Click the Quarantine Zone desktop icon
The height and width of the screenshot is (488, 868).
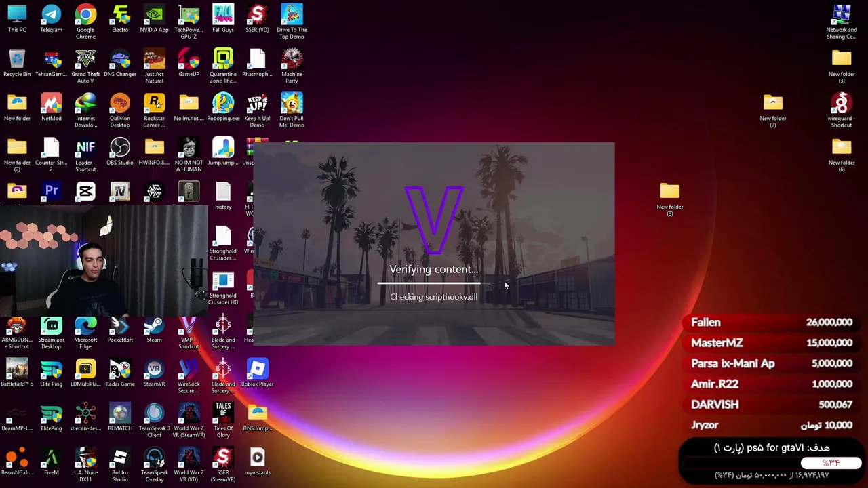click(223, 66)
